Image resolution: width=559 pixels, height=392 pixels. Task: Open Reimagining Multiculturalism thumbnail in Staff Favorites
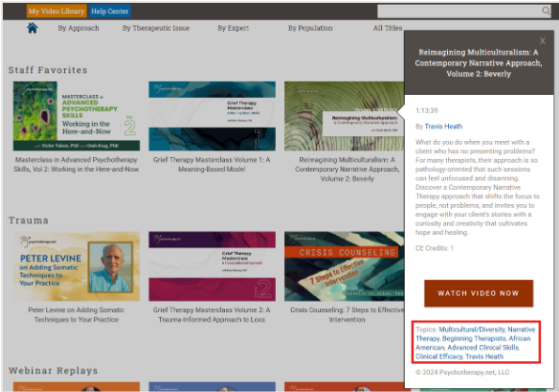pyautogui.click(x=344, y=116)
